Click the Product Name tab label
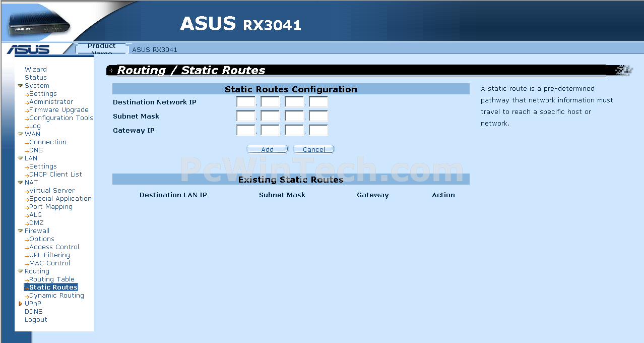This screenshot has height=343, width=644. 102,49
